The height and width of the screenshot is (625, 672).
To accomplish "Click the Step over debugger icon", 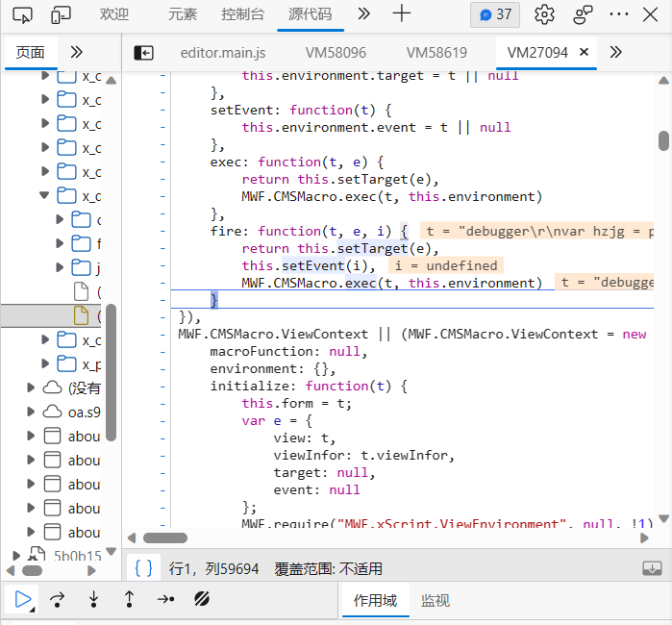I will pyautogui.click(x=58, y=600).
